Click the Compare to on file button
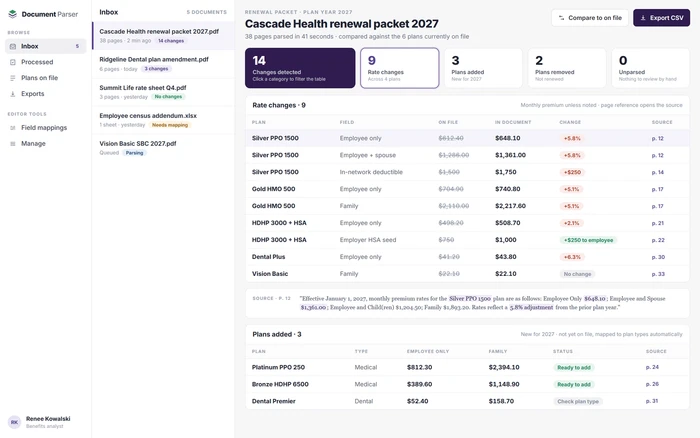Image resolution: width=700 pixels, height=438 pixels. 590,18
